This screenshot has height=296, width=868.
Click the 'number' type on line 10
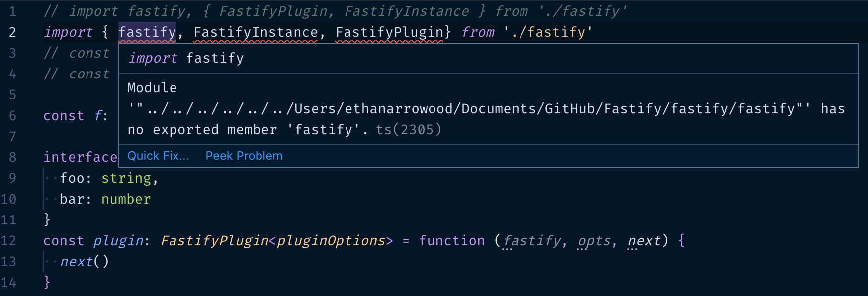coord(126,199)
